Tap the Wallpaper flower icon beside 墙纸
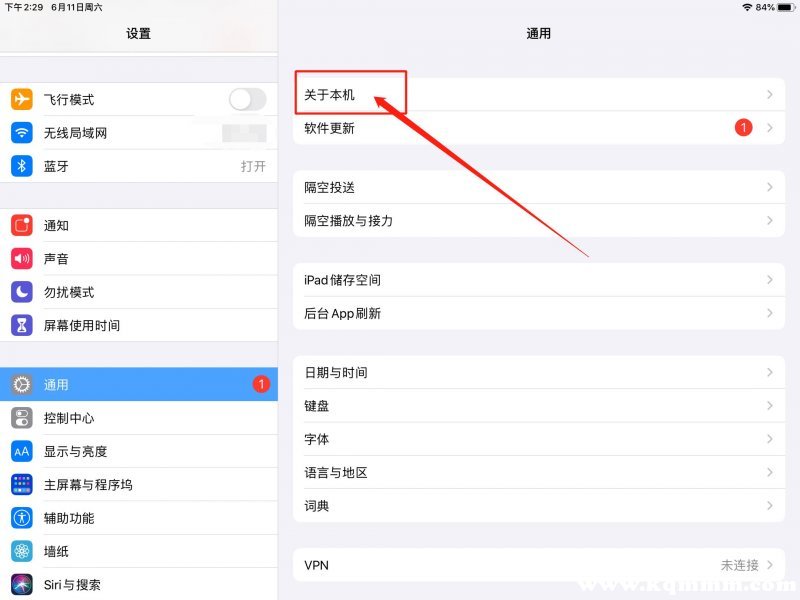This screenshot has height=600, width=800. pyautogui.click(x=21, y=551)
